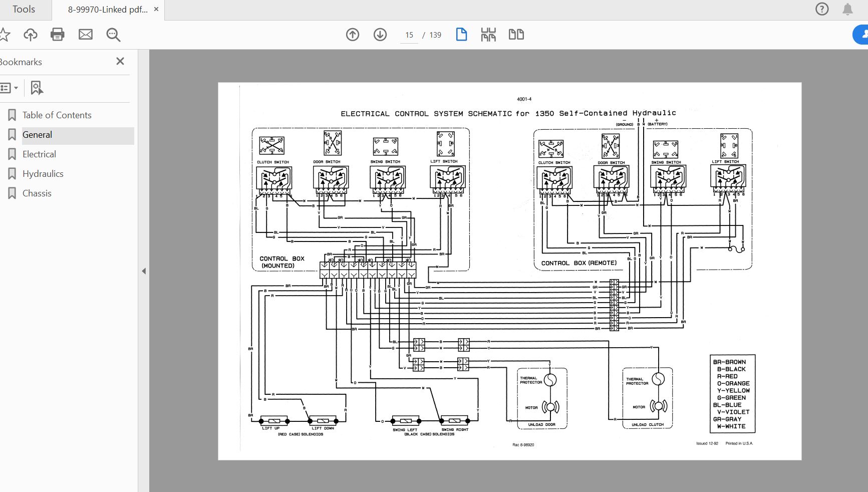Viewport: 868px width, 492px height.
Task: Toggle the two-page view mode
Action: point(516,35)
